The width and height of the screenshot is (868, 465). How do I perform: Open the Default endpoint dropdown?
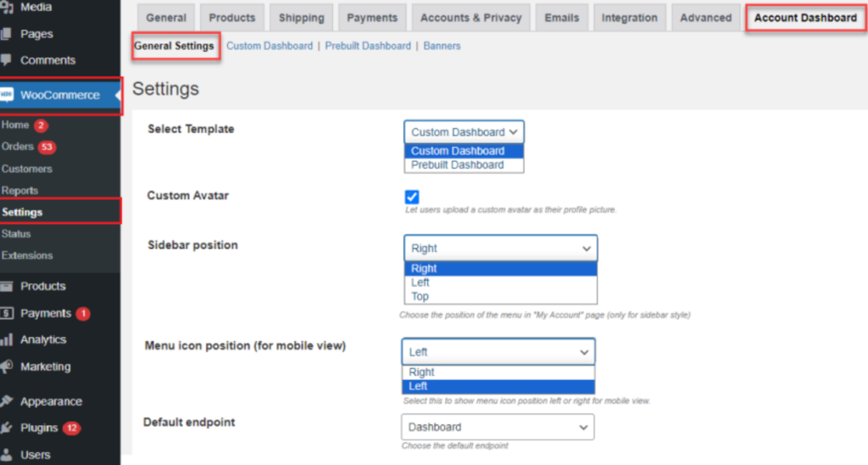(x=497, y=427)
